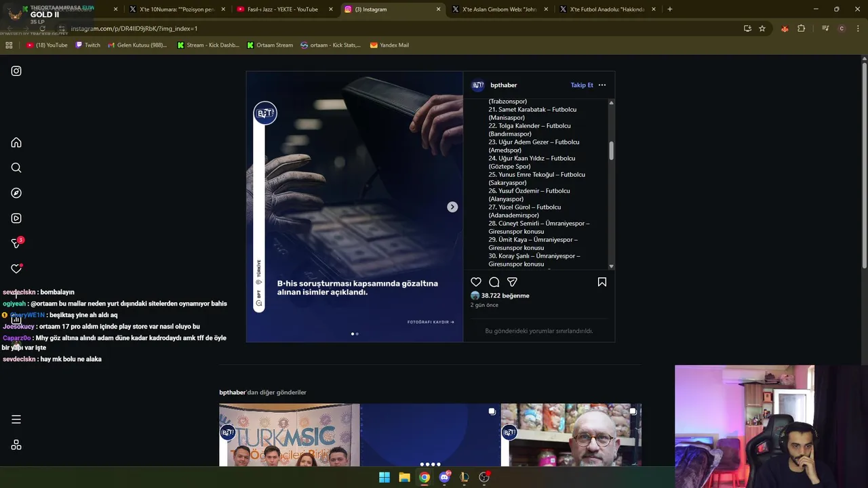Save the post with bookmark icon
Image resolution: width=868 pixels, height=488 pixels.
point(602,282)
